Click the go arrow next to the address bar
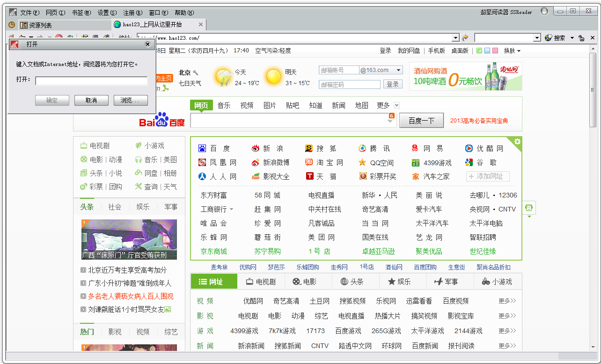601x364 pixels. (x=465, y=38)
